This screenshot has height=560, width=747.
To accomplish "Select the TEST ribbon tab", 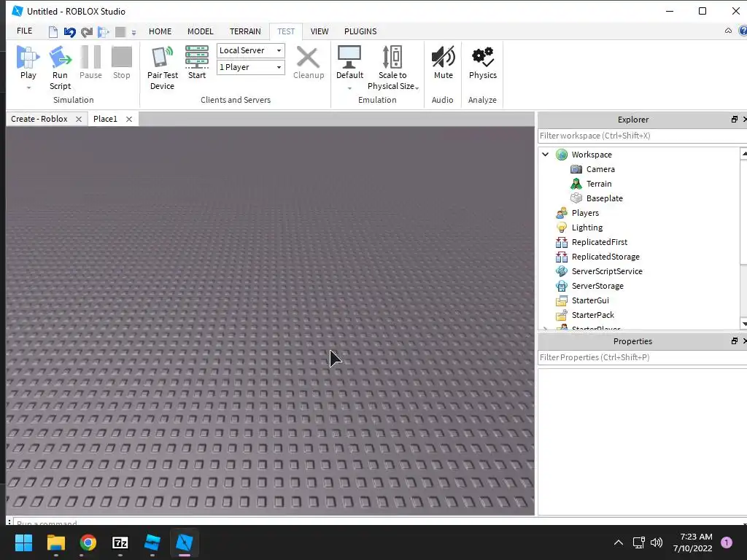I will tap(286, 31).
